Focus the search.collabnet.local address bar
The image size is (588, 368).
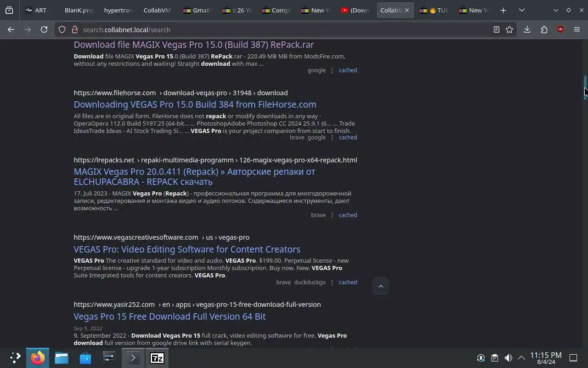click(x=285, y=29)
